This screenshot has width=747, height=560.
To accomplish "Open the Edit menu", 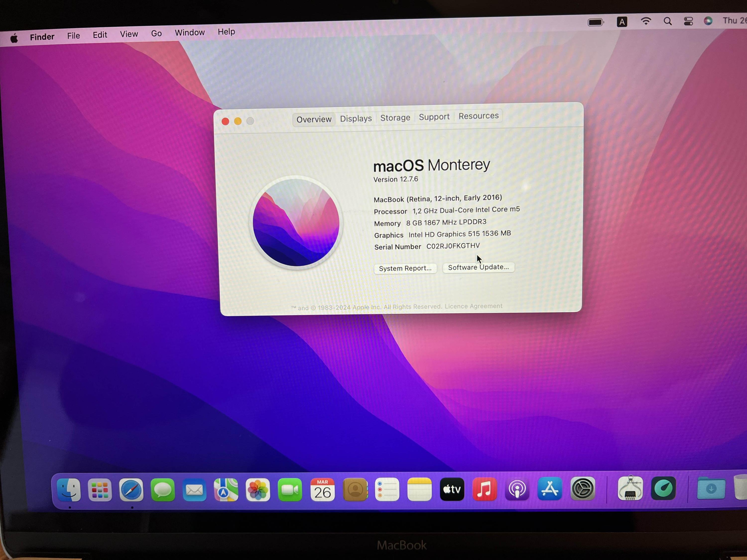I will coord(100,35).
